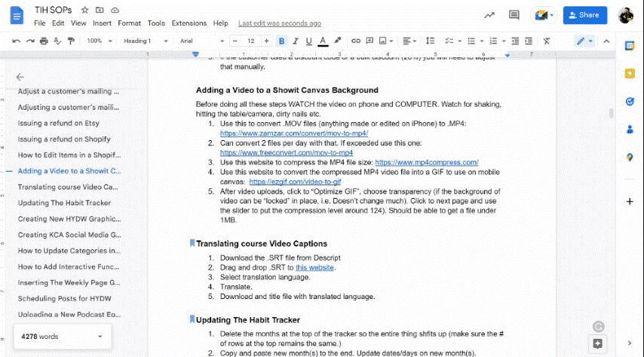Open the mp4compress.com link
The width and height of the screenshot is (644, 357).
point(427,162)
